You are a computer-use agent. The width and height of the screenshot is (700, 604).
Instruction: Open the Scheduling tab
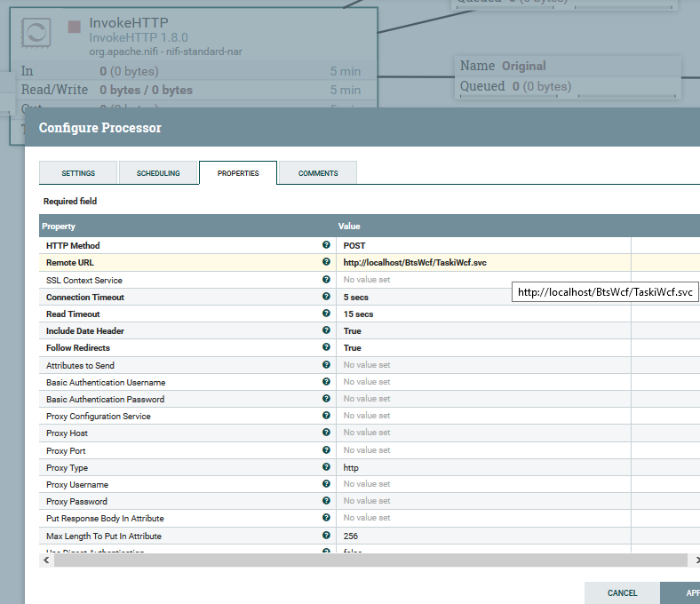click(x=158, y=173)
